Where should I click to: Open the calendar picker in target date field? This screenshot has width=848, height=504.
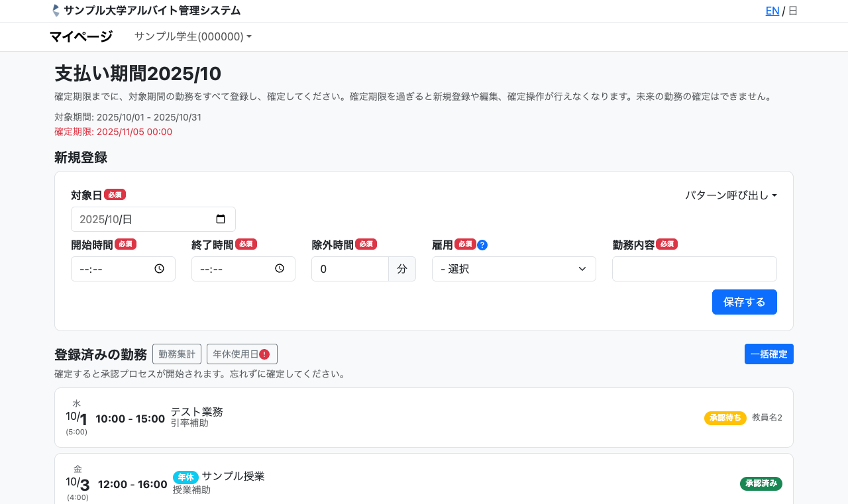click(221, 219)
